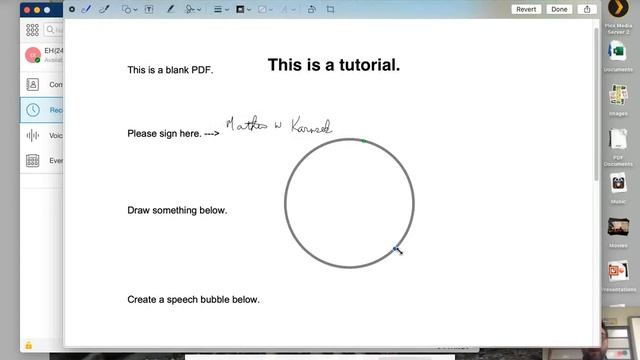Open the Recents tab in the sidebar

(42, 110)
